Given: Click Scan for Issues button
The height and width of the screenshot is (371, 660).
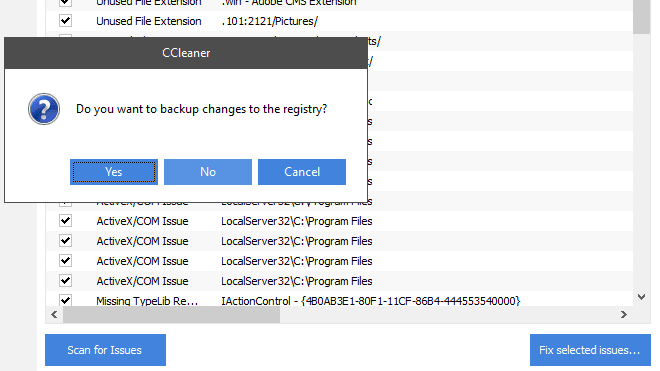Looking at the screenshot, I should [105, 350].
